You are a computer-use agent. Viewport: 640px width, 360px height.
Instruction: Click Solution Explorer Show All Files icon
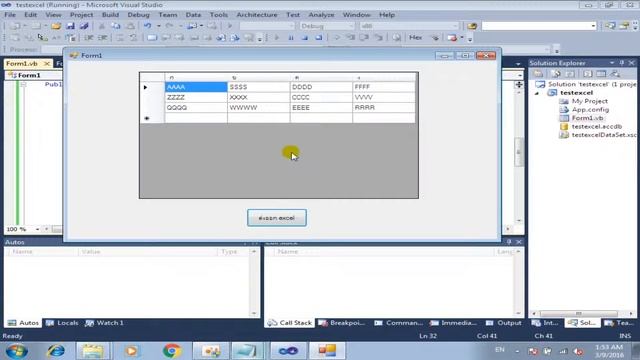[556, 74]
